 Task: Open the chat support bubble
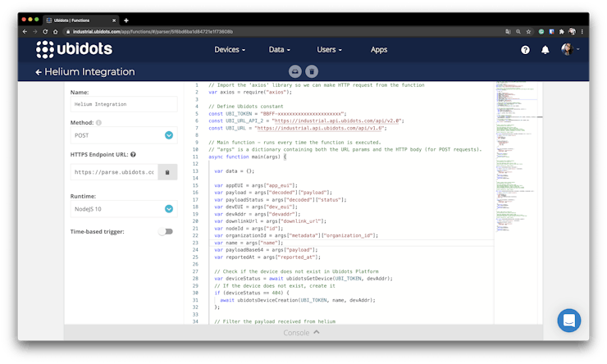click(x=569, y=321)
